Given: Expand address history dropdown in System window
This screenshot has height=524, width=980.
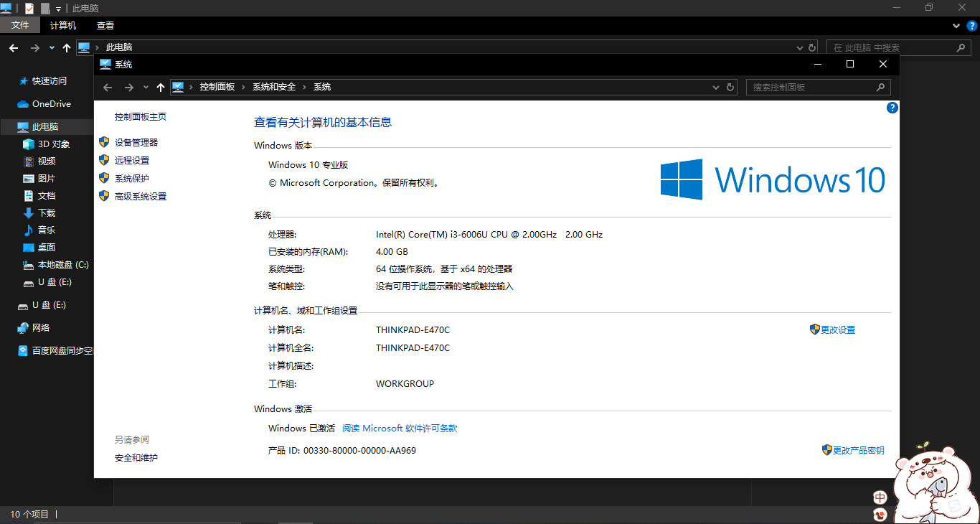Looking at the screenshot, I should point(715,88).
